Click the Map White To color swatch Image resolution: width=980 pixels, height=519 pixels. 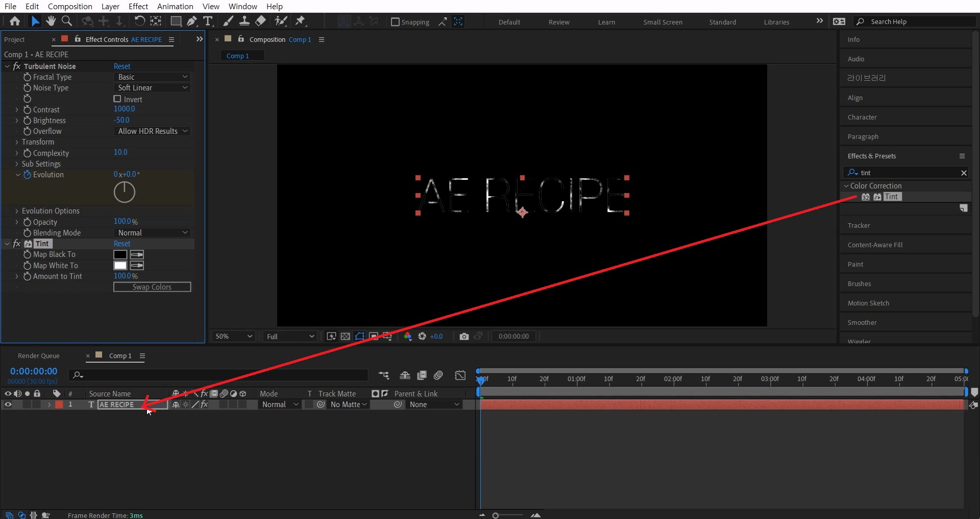(120, 266)
